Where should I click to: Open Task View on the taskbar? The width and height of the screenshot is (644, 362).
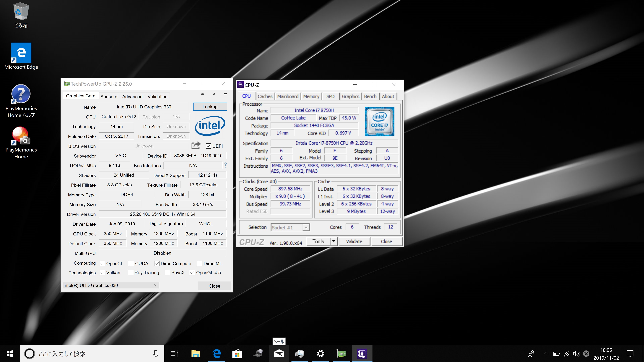tap(174, 353)
